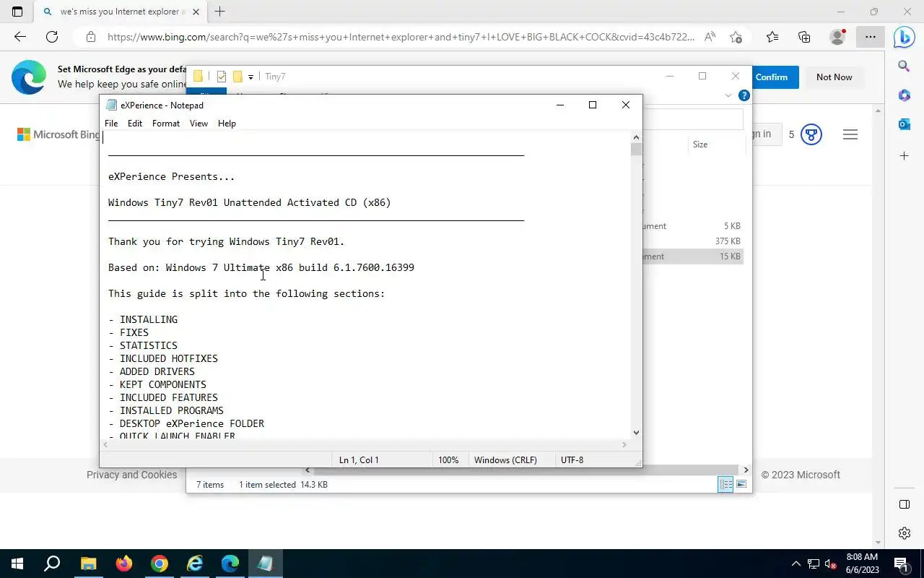Image resolution: width=924 pixels, height=578 pixels.
Task: Open the Bing rewards trophy icon
Action: point(811,134)
